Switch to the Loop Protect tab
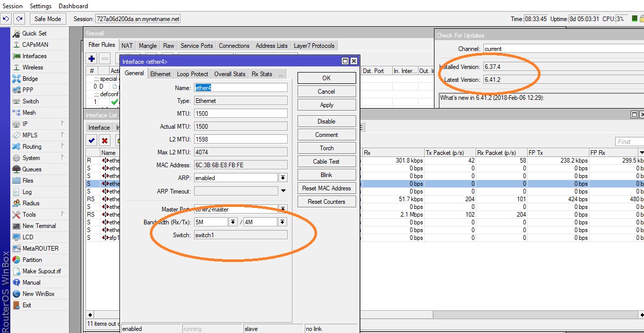The width and height of the screenshot is (644, 333). pyautogui.click(x=193, y=74)
